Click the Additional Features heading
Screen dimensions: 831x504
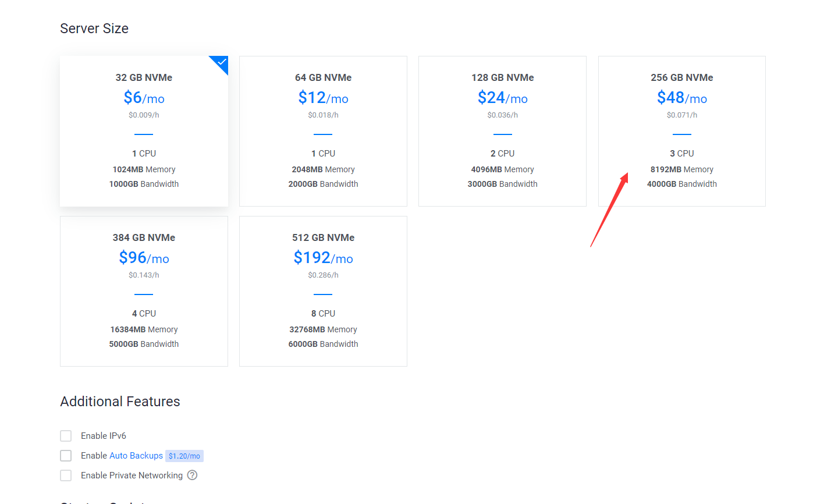[x=120, y=402]
